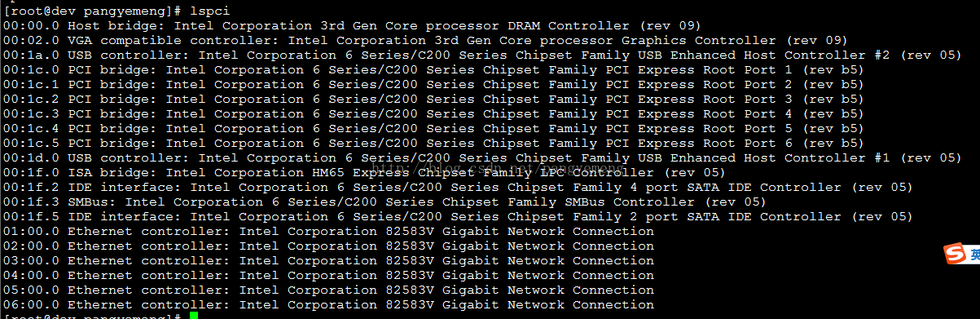Click the SMBus Controller line
Screen dimensions: 980x319
click(x=385, y=202)
